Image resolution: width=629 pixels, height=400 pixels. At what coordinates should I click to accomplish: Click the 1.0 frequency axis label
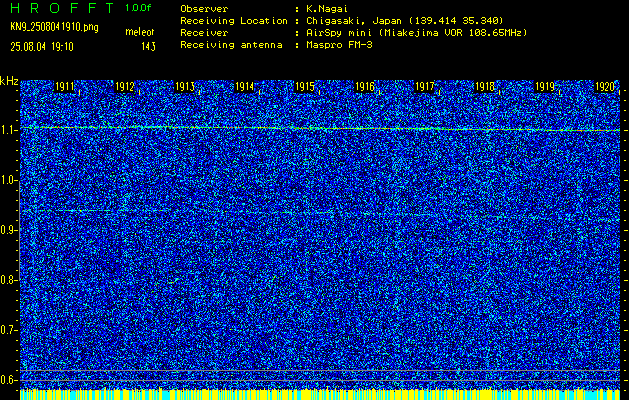click(8, 180)
